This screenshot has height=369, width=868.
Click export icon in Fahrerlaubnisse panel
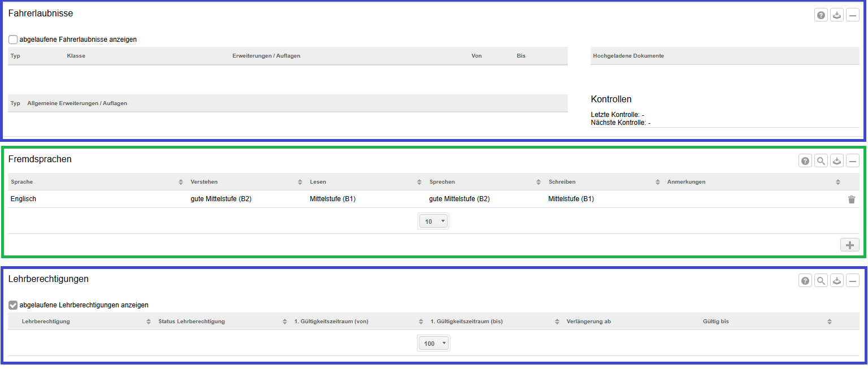pyautogui.click(x=837, y=15)
